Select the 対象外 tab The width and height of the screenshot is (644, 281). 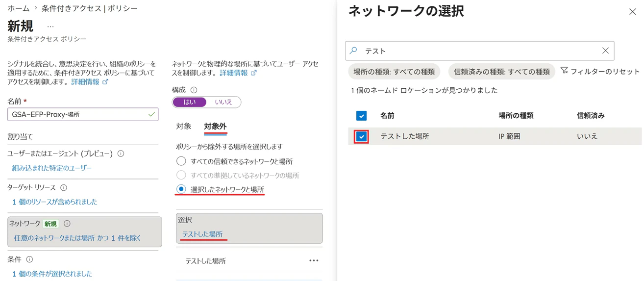coord(215,126)
